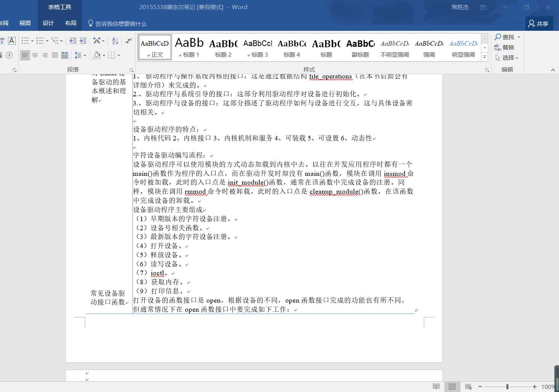559x392 pixels.
Task: Click the zoom slider handle
Action: 507,387
